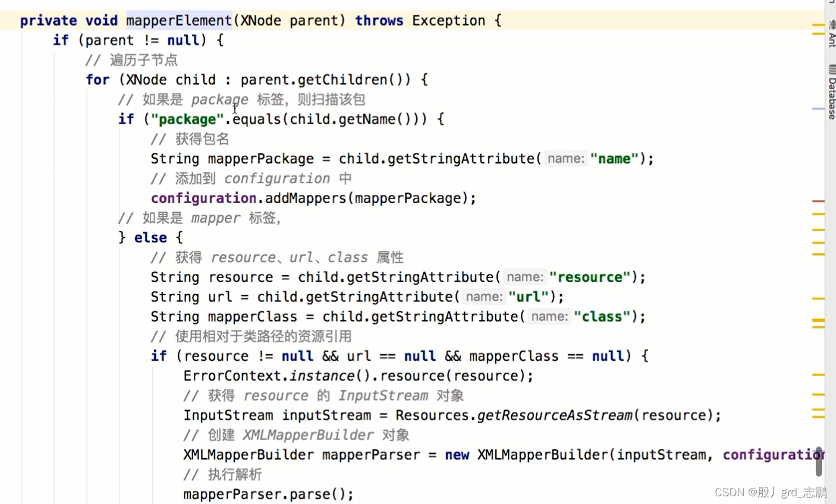The height and width of the screenshot is (504, 836).
Task: Click the comment about resource 的 InputStream 对象
Action: [x=323, y=395]
